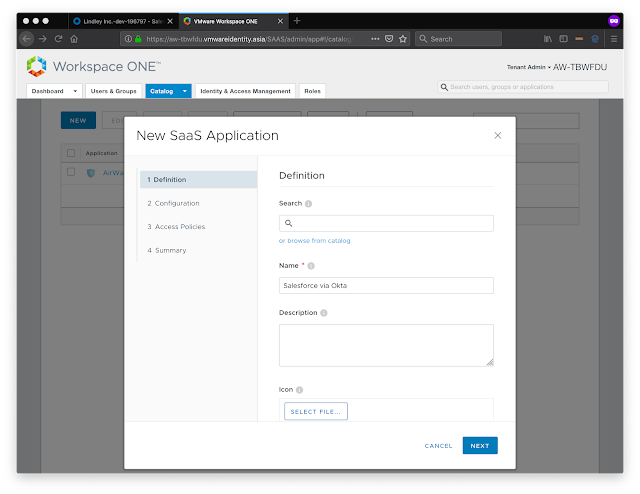Viewport: 640px width, 494px height.
Task: Click the Application column header
Action: 101,153
